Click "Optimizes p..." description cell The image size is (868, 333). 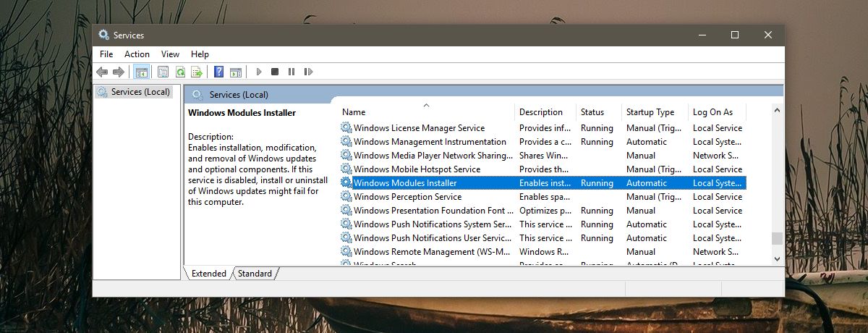545,211
